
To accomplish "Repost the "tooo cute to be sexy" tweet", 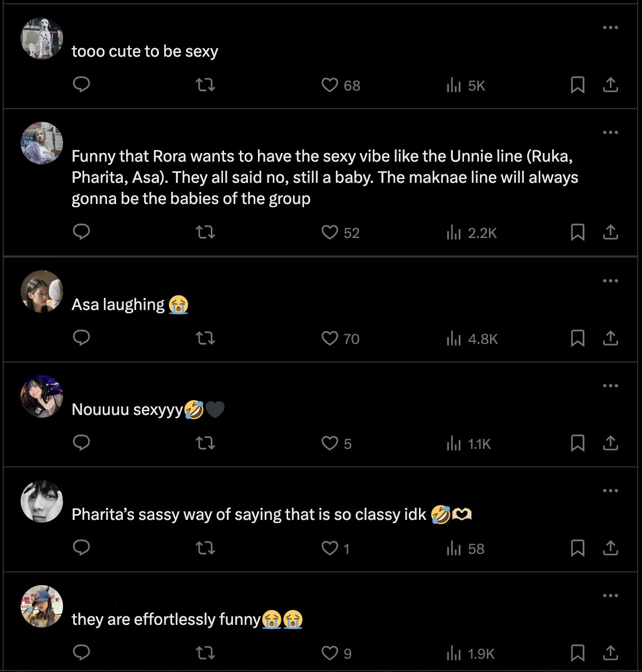I will [x=206, y=85].
